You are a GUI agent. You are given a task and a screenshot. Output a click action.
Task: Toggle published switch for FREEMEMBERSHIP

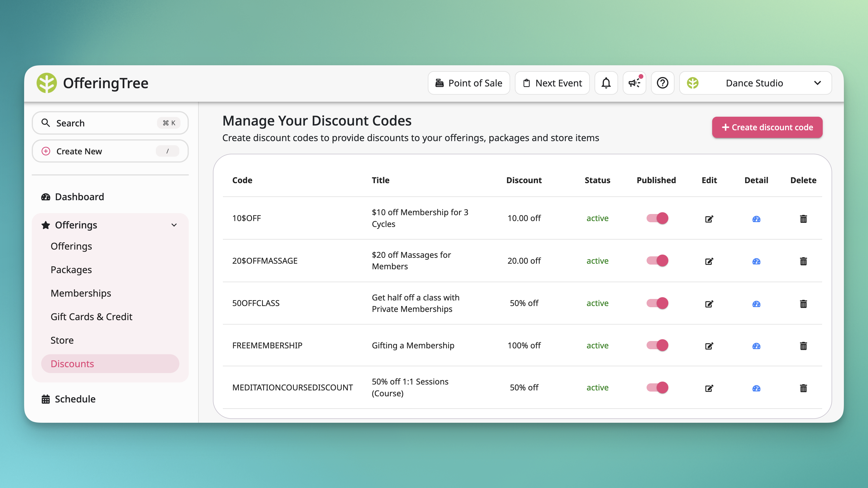(x=657, y=345)
